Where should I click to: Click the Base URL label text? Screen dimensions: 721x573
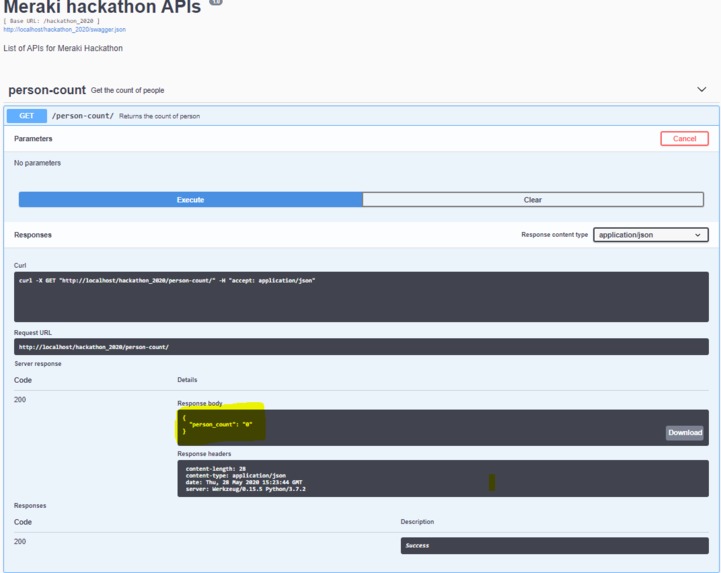tap(52, 21)
